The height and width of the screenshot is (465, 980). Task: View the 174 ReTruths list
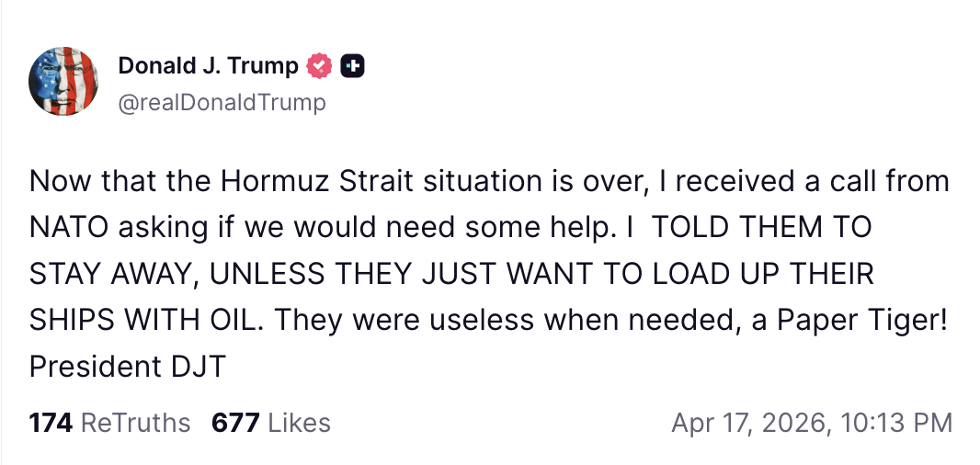pos(109,423)
